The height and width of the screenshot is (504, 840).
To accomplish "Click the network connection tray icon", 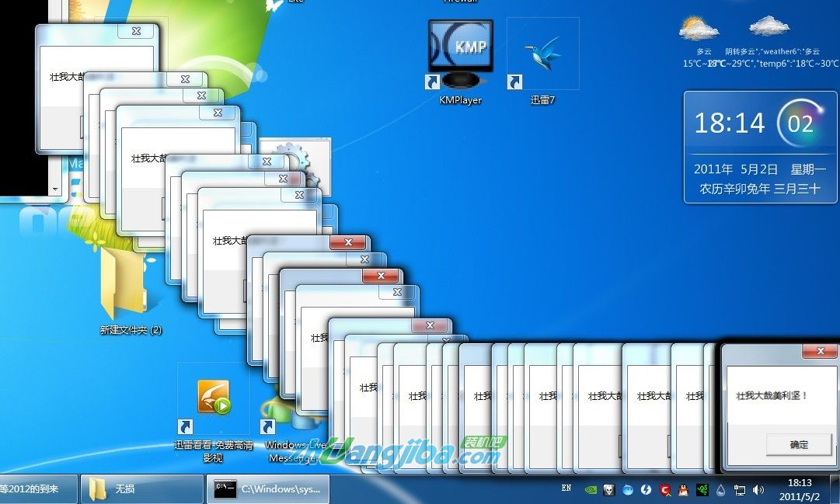I will tap(740, 490).
